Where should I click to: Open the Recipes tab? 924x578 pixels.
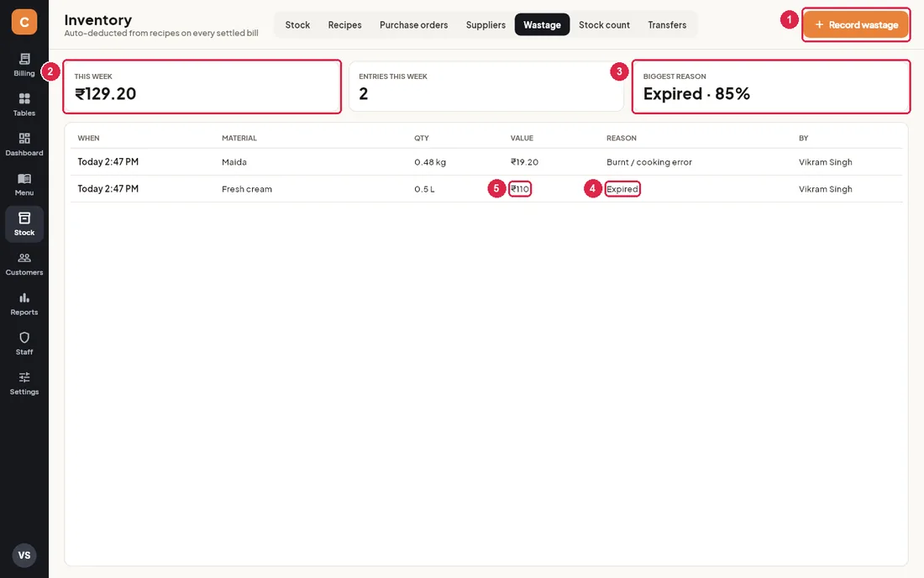[344, 24]
